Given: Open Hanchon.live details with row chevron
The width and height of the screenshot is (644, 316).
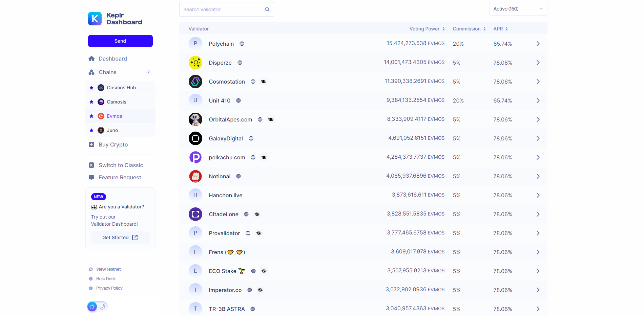Looking at the screenshot, I should [x=538, y=195].
